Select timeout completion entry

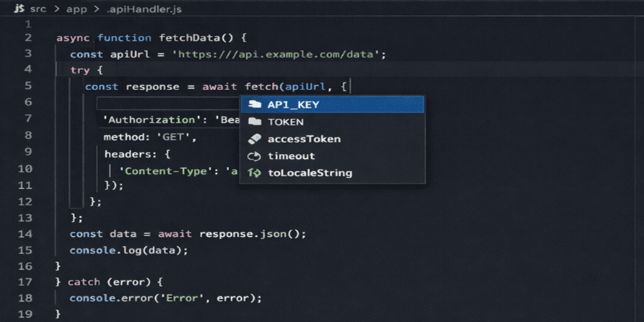tap(291, 156)
